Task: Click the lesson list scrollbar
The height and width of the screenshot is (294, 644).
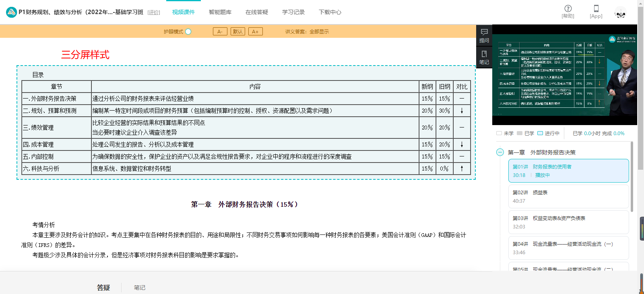Action: (x=632, y=177)
